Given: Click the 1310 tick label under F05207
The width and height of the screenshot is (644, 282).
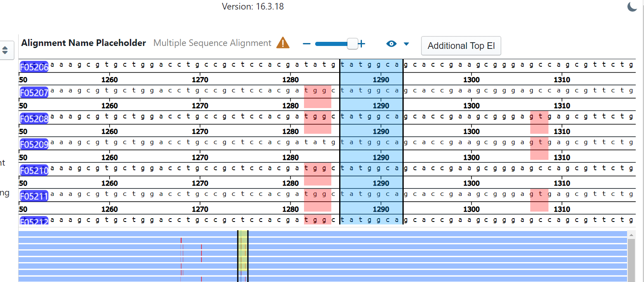Looking at the screenshot, I should pos(562,106).
